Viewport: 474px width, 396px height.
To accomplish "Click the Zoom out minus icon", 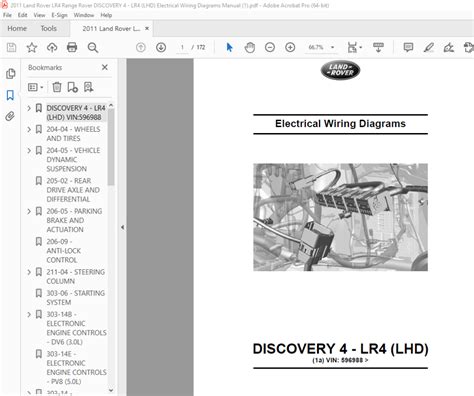I will [x=270, y=47].
